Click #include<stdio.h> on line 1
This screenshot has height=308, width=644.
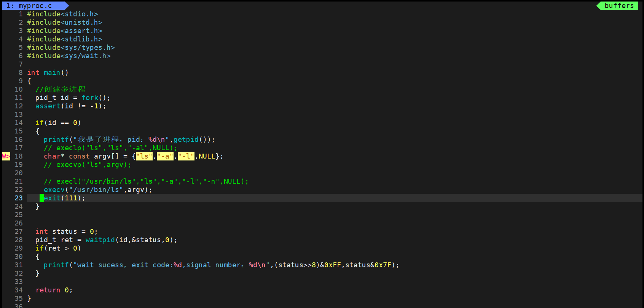point(62,14)
